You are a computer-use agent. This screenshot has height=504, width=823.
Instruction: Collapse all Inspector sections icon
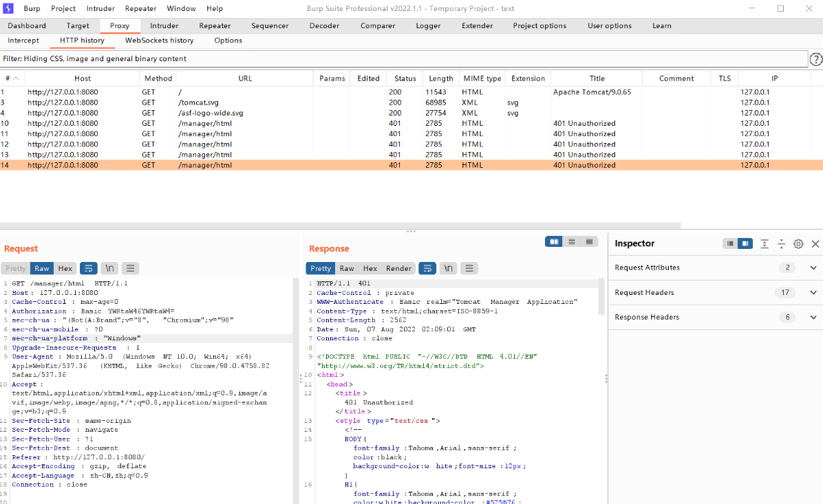click(782, 243)
